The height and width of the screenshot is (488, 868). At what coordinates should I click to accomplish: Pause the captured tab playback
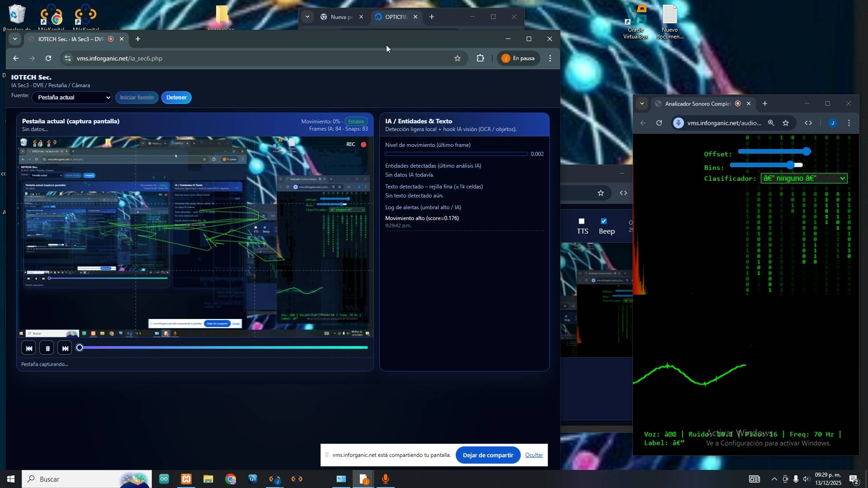tap(47, 348)
